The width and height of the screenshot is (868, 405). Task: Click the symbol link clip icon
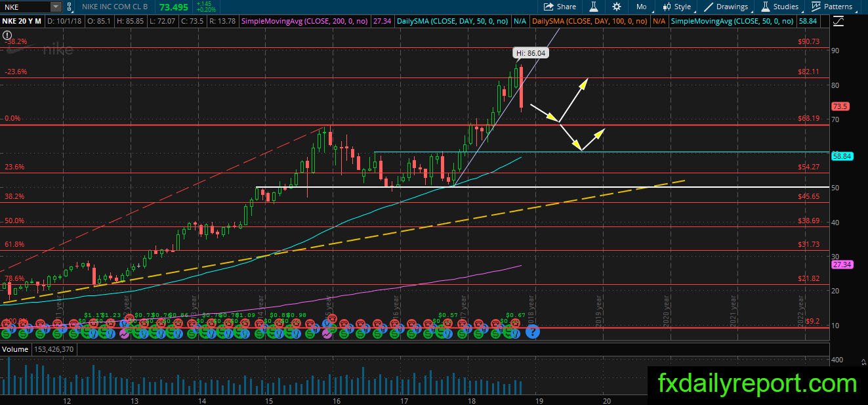(70, 7)
